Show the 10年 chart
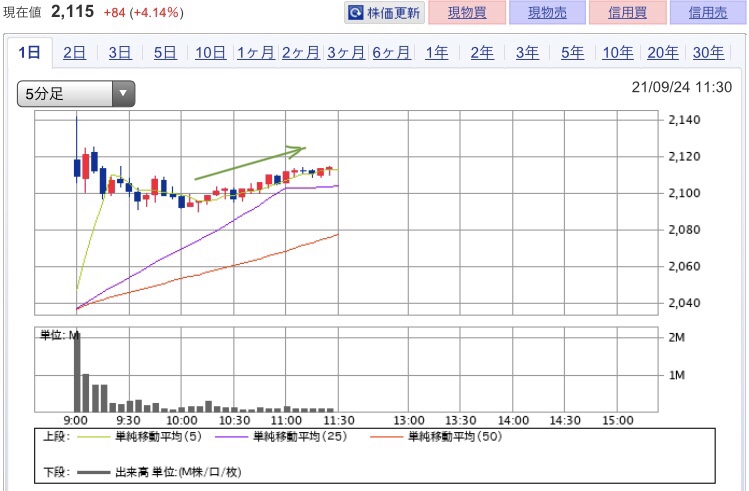Viewport: 749px width, 491px height. tap(618, 53)
